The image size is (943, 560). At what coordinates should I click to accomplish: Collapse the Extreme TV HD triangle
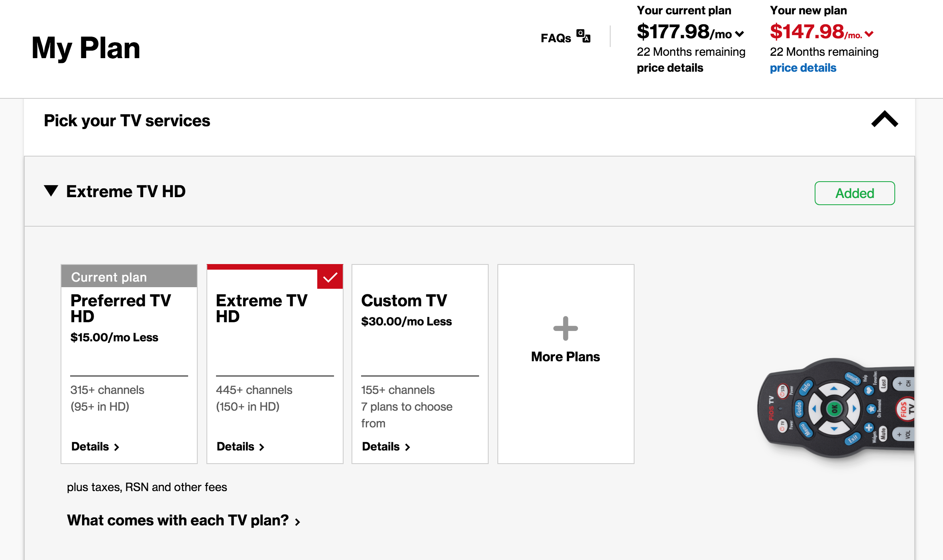click(51, 190)
